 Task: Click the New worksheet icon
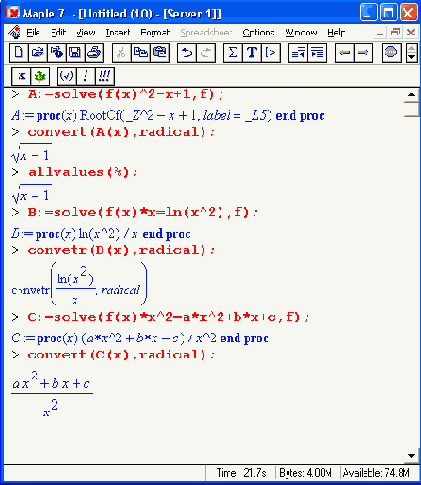(x=19, y=53)
